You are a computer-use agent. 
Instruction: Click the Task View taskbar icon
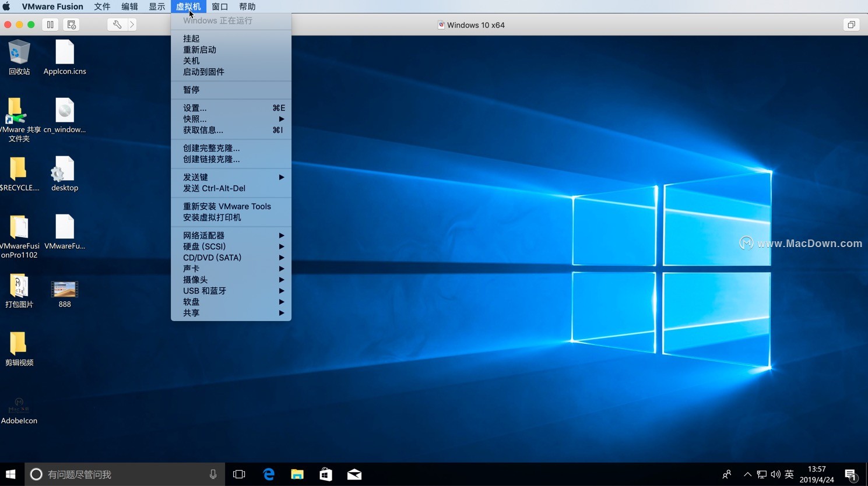[239, 474]
